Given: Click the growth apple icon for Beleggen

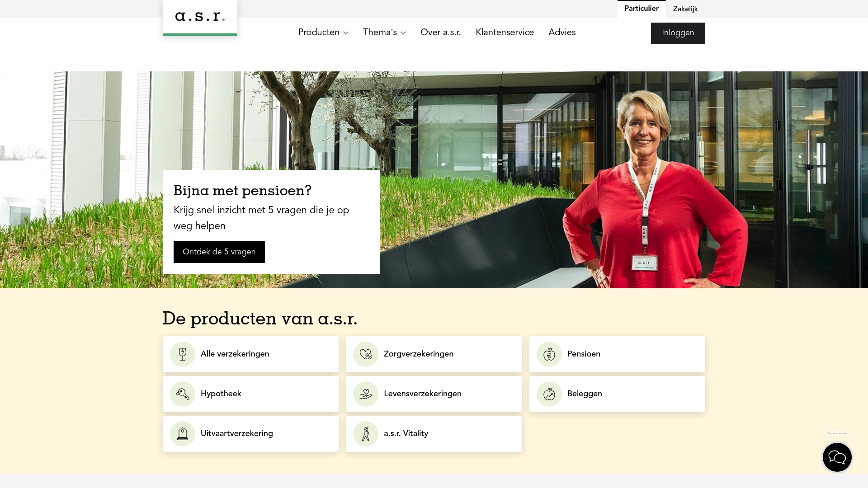Looking at the screenshot, I should [x=549, y=394].
